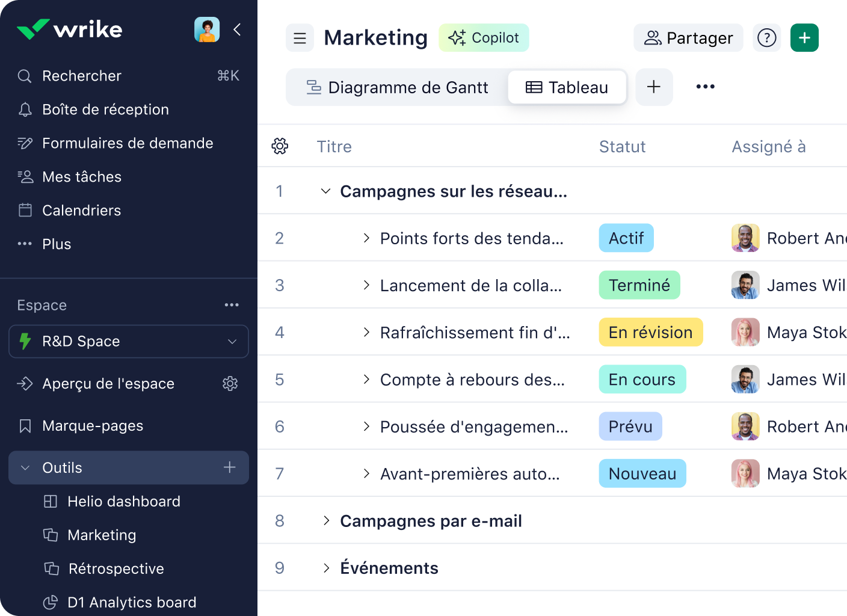This screenshot has height=616, width=847.
Task: Open the R&D Space dropdown
Action: click(129, 341)
